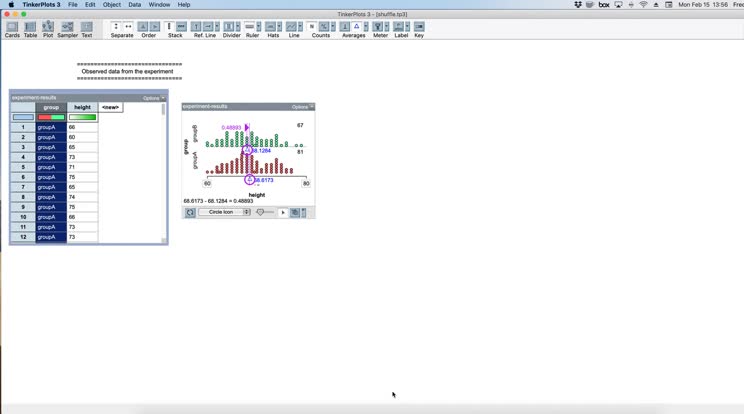
Task: Select the group column header
Action: tap(51, 107)
